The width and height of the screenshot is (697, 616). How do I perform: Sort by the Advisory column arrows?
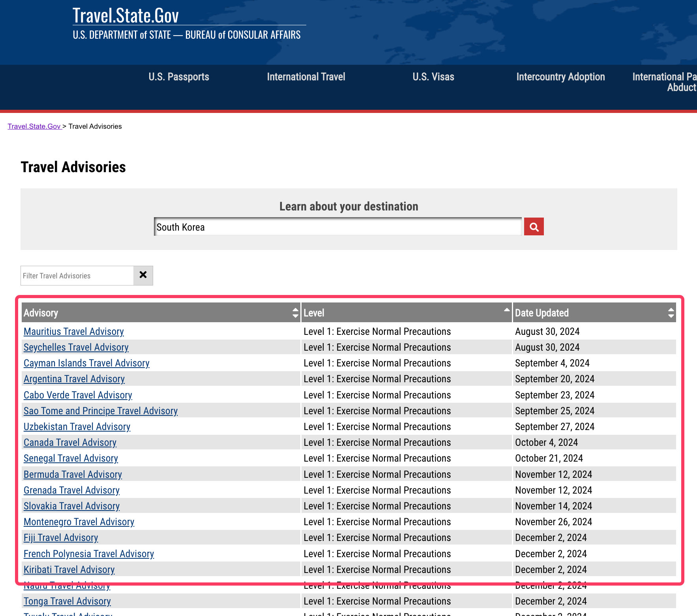pos(295,313)
